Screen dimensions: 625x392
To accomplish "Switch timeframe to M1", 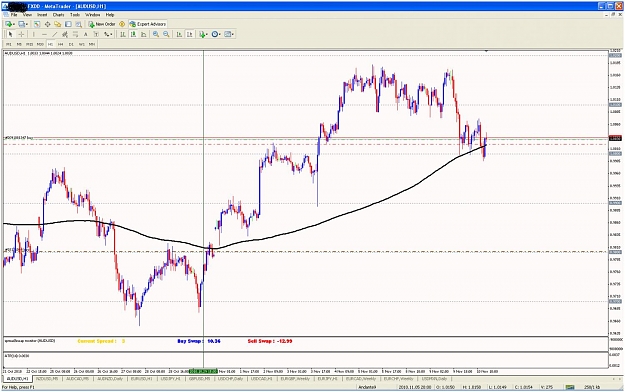I will coord(9,44).
